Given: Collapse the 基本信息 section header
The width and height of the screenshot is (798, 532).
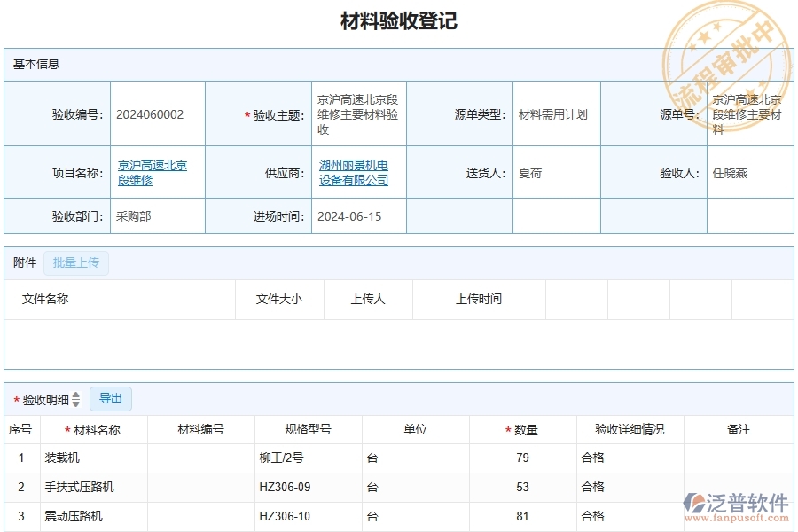Looking at the screenshot, I should pos(34,63).
